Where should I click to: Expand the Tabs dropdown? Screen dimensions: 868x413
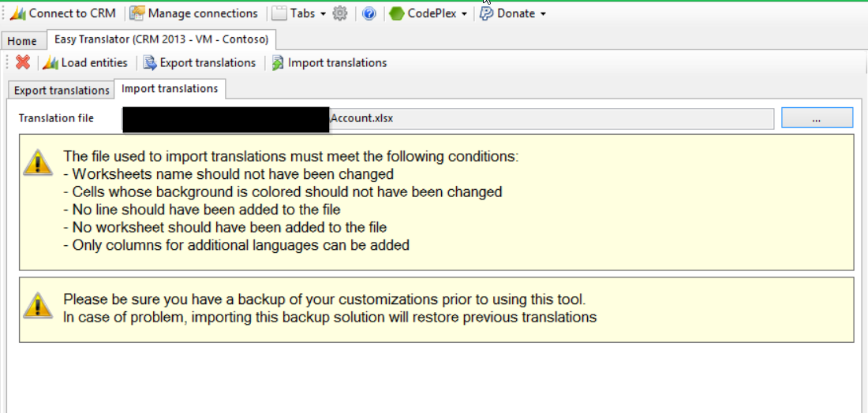[299, 13]
